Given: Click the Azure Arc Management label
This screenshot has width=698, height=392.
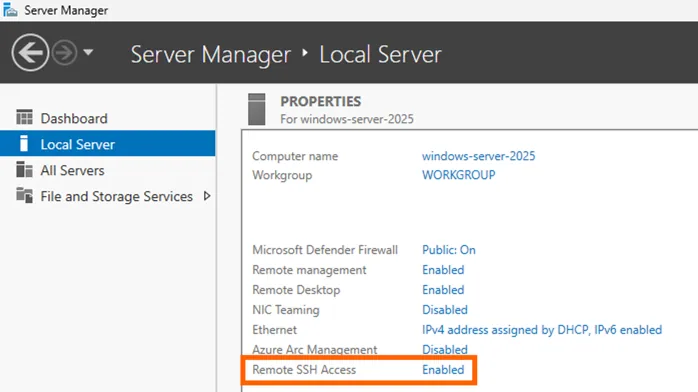Looking at the screenshot, I should (x=315, y=350).
